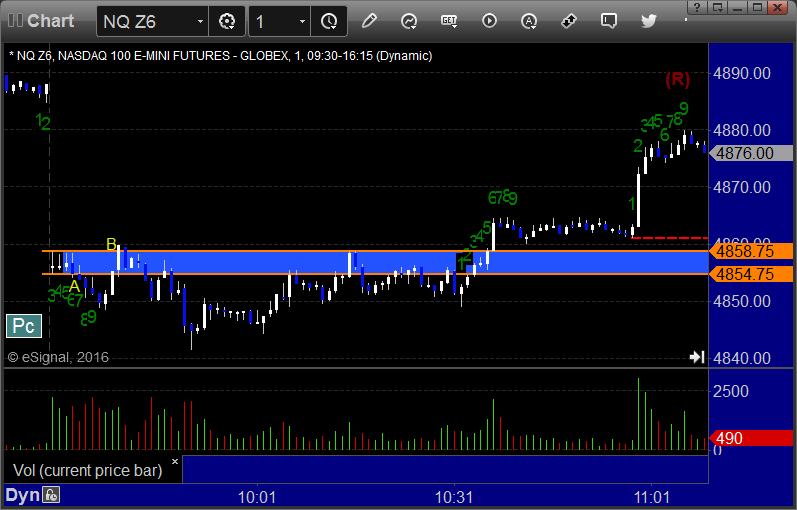Click the 11:01 time axis label
The image size is (797, 510).
[x=651, y=497]
